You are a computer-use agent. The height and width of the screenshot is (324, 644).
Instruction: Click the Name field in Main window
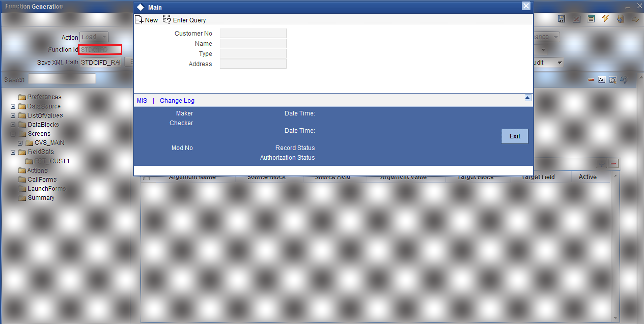click(x=253, y=43)
